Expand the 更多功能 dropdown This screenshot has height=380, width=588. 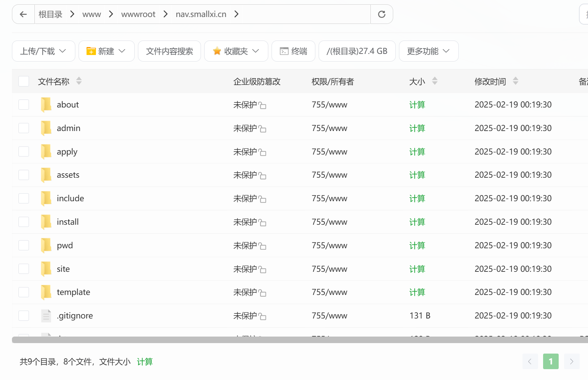click(x=428, y=51)
